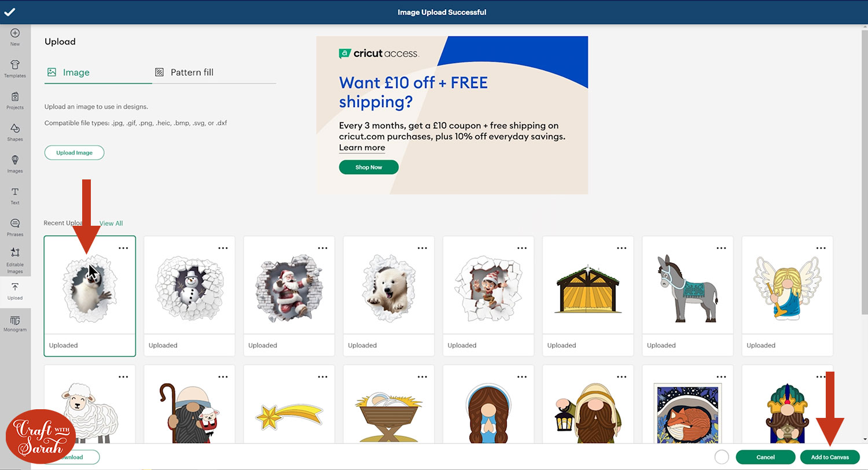Select the Text tool in the sidebar
Viewport: 868px width, 470px height.
point(15,196)
